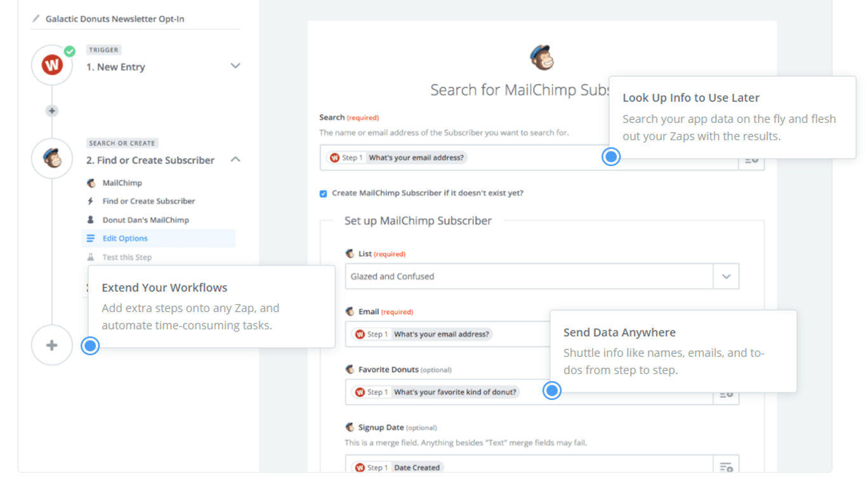Click the MailChimp icon next to List label
This screenshot has height=485, width=868.
point(350,254)
